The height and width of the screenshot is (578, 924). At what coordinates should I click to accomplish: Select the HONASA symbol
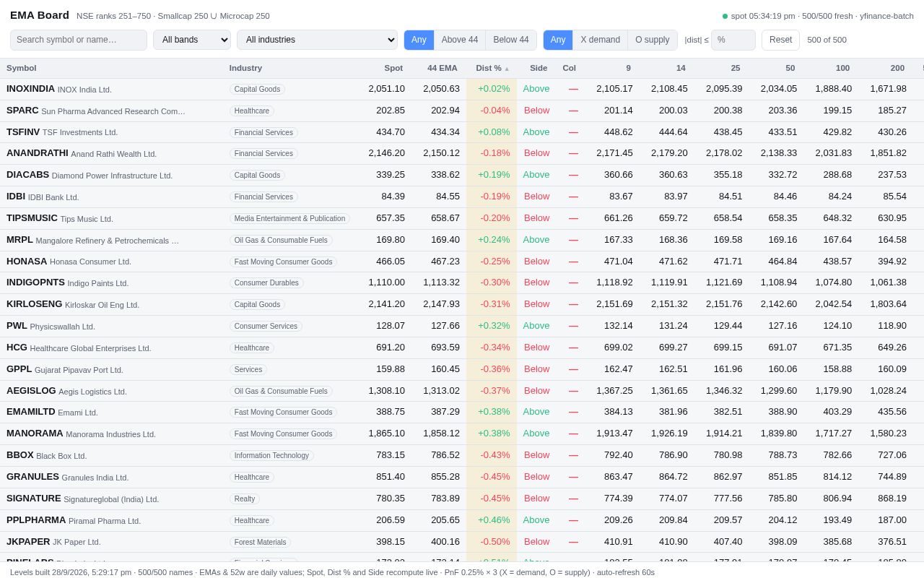pos(27,262)
